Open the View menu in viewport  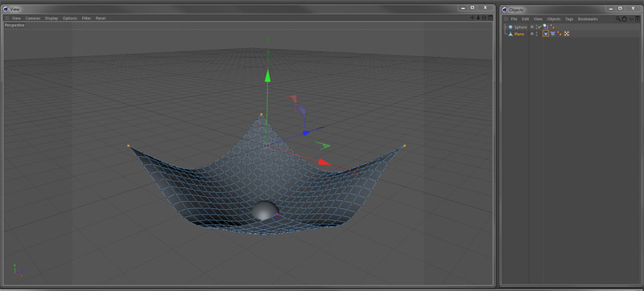click(x=16, y=18)
